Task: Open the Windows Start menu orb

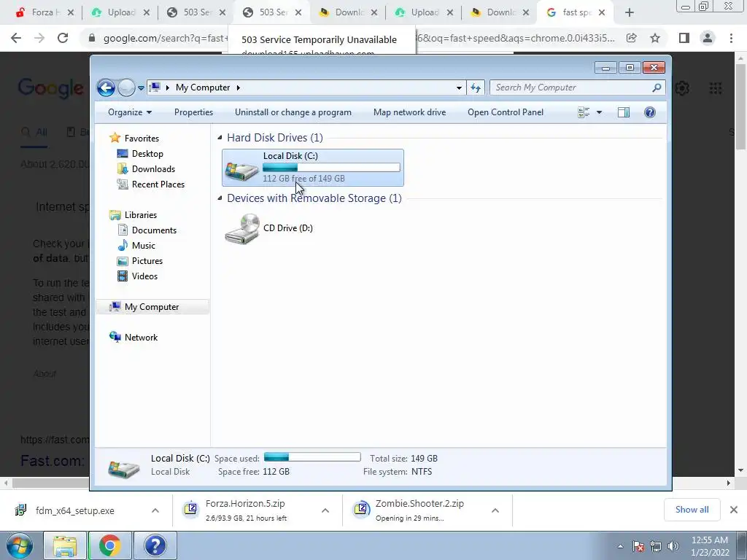Action: (20, 545)
